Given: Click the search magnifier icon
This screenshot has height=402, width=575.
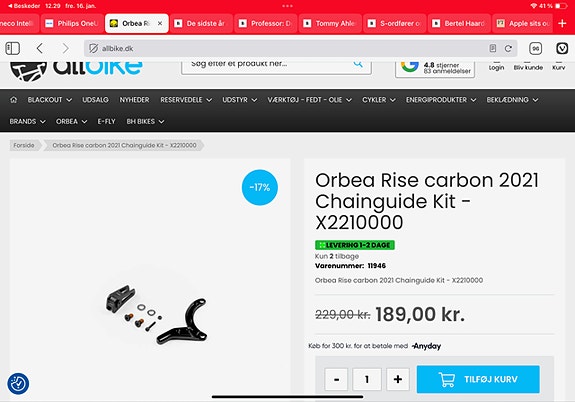Looking at the screenshot, I should coord(358,64).
